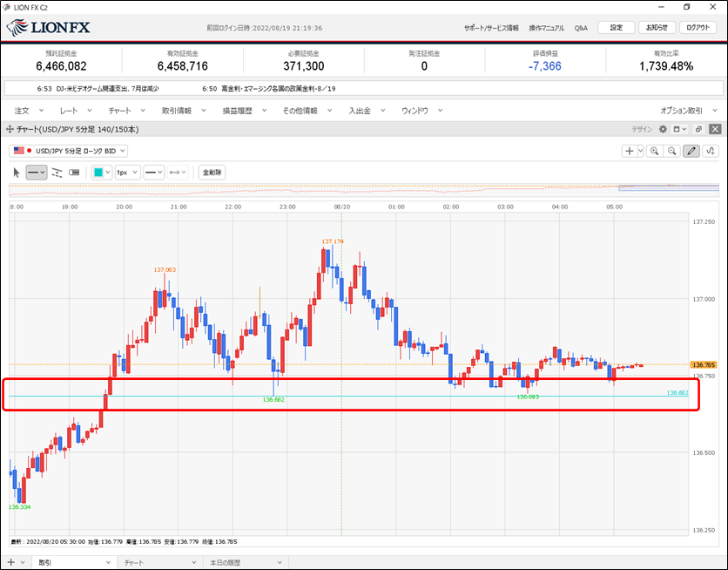Open the 入出金 menu
The height and width of the screenshot is (570, 728).
click(367, 111)
